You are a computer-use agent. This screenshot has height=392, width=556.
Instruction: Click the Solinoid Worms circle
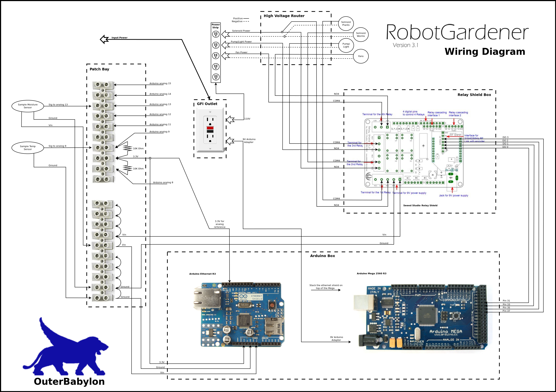(361, 35)
